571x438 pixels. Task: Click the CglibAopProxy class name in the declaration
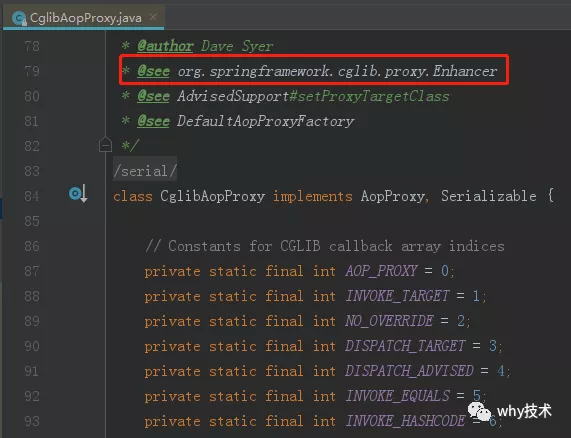click(213, 196)
